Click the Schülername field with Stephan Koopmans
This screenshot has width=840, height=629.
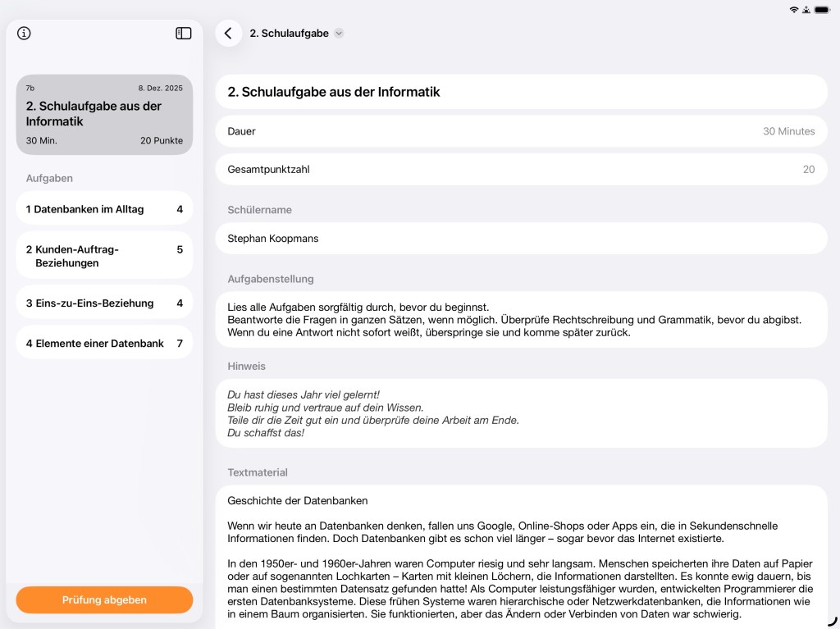[521, 239]
